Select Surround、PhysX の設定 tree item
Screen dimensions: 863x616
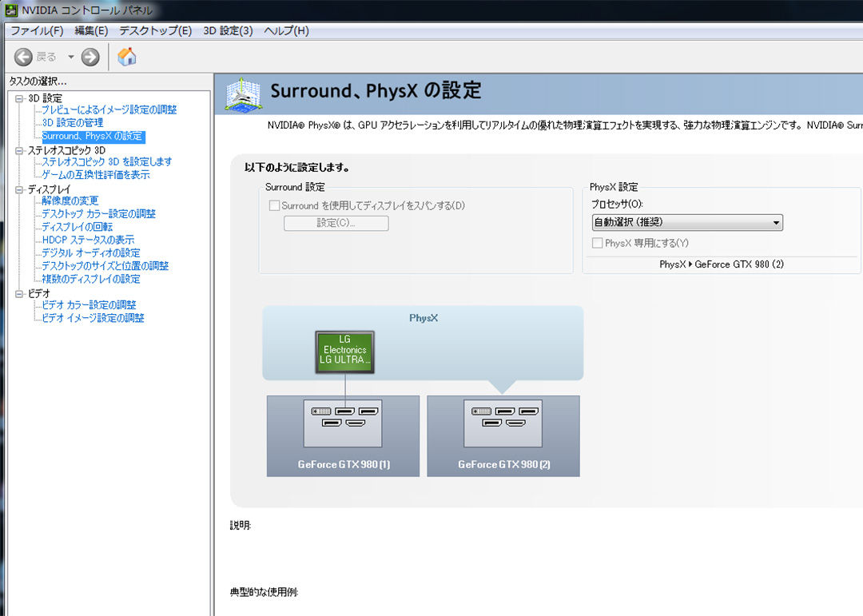(x=93, y=136)
